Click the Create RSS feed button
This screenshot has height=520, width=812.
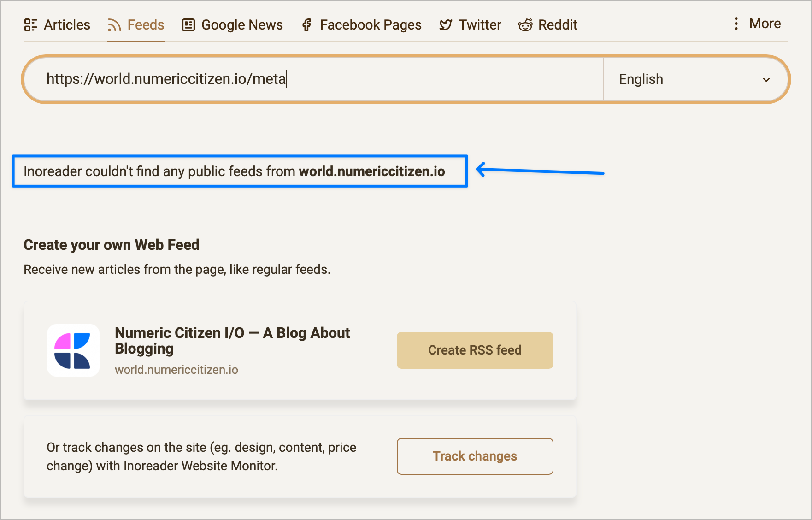[475, 350]
